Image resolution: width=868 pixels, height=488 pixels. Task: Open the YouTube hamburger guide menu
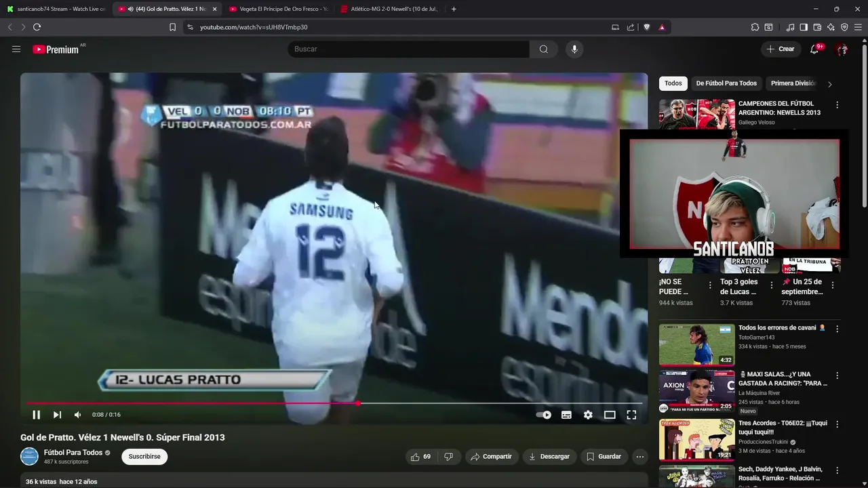tap(16, 49)
